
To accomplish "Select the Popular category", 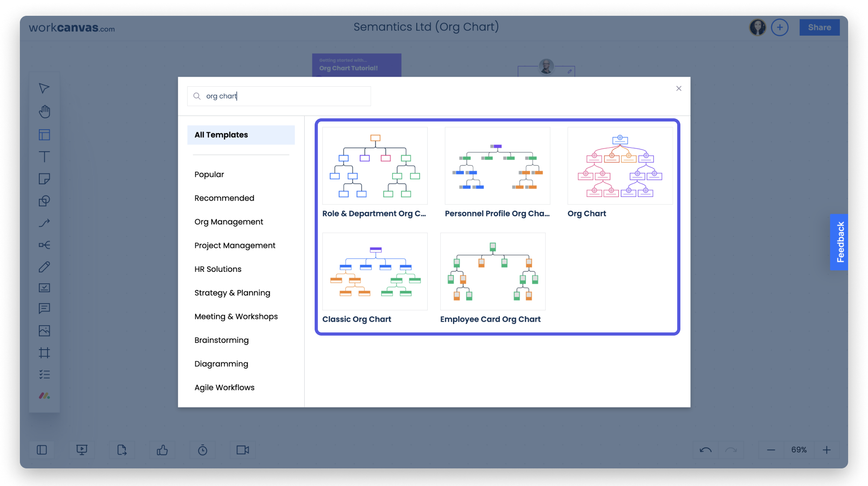I will pyautogui.click(x=209, y=174).
